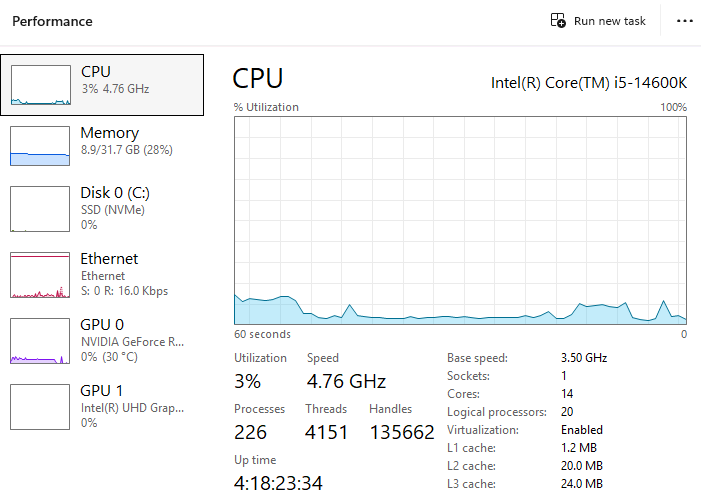This screenshot has width=701, height=498.
Task: Click the CPU mini graph thumbnail
Action: tap(40, 84)
